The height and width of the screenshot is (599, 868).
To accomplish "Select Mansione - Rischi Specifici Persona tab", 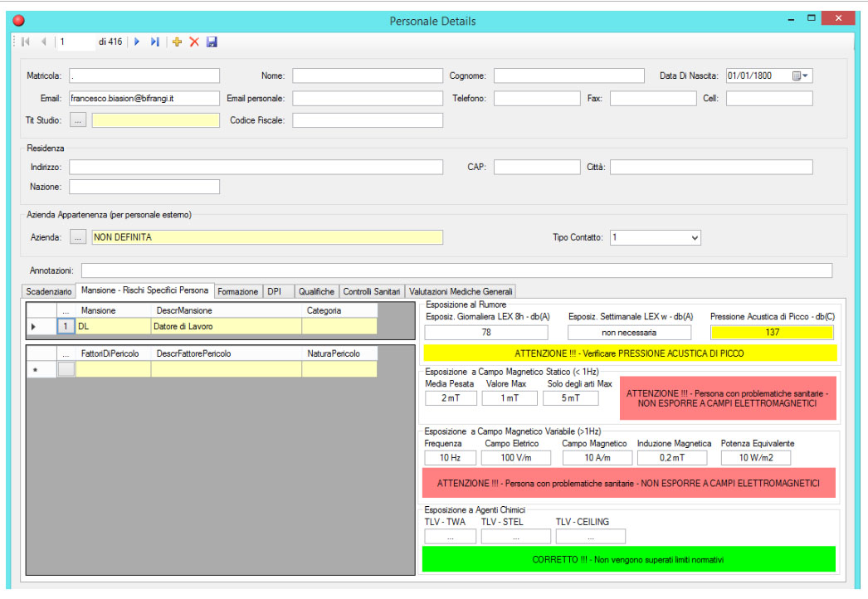I will tap(144, 290).
